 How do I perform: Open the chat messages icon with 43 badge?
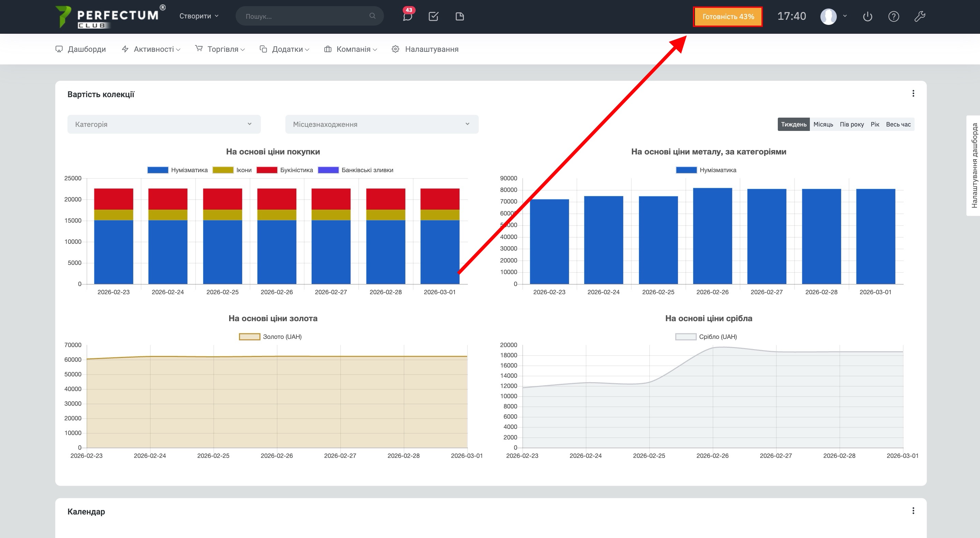(x=407, y=16)
